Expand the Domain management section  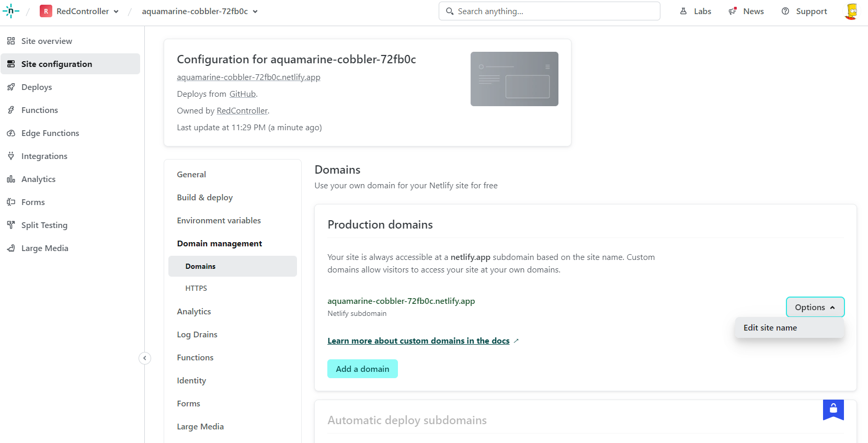pos(219,244)
